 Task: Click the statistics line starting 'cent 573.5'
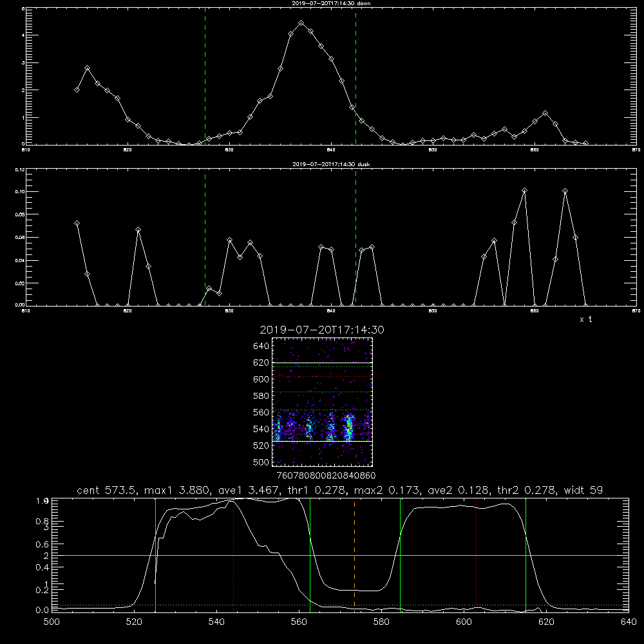(339, 490)
